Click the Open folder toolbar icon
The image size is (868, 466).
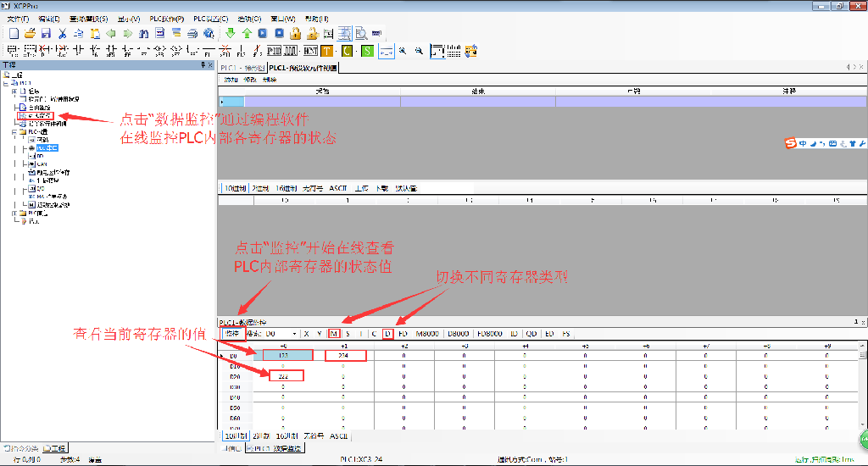click(30, 34)
